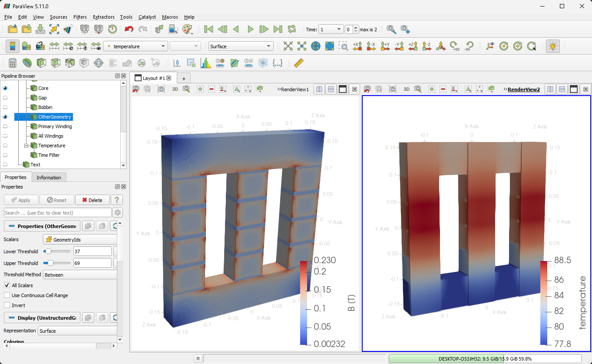The image size is (592, 364).
Task: Click Rescale to visible data range icon
Action: pos(96,46)
